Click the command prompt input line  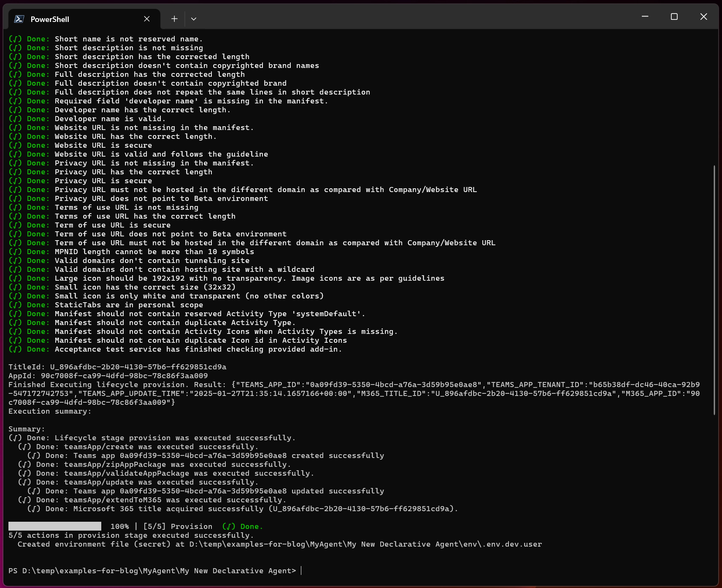301,570
